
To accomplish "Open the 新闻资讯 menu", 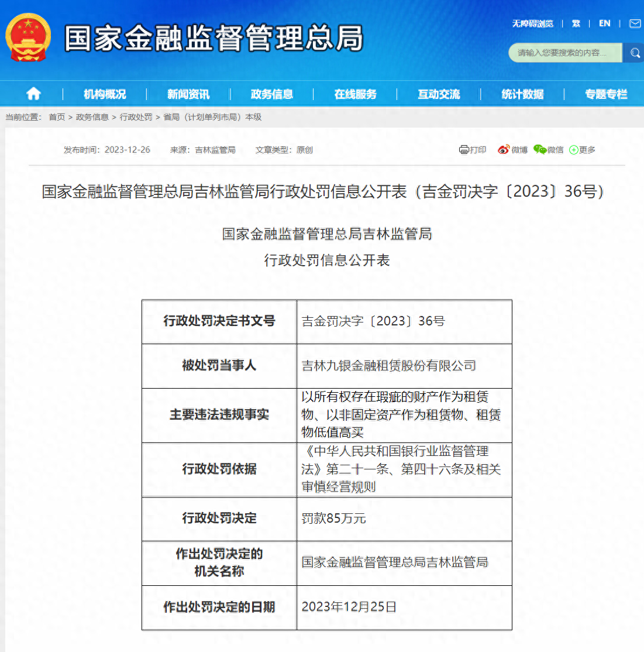I will coord(188,94).
